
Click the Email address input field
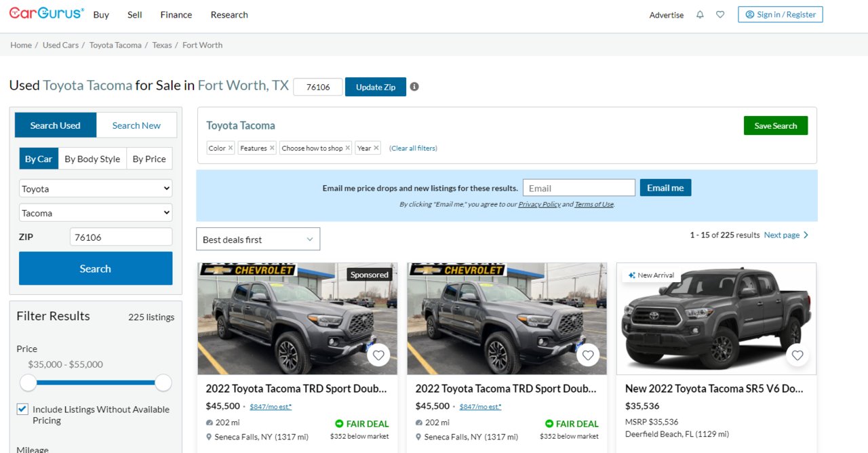point(579,188)
